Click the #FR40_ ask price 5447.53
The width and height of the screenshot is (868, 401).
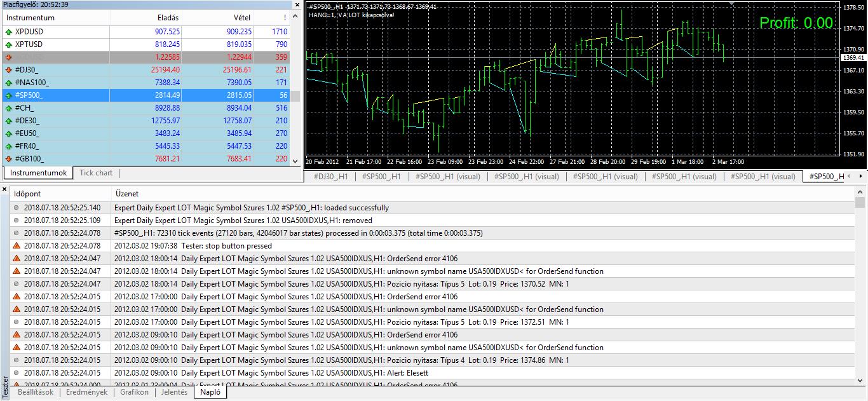click(x=239, y=146)
